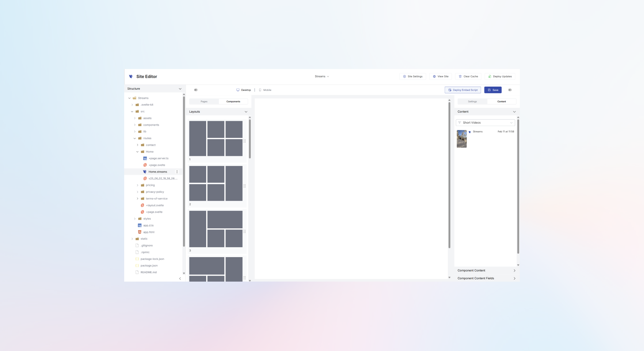Click the Deploy Embed Script button
The image size is (644, 351).
[463, 90]
